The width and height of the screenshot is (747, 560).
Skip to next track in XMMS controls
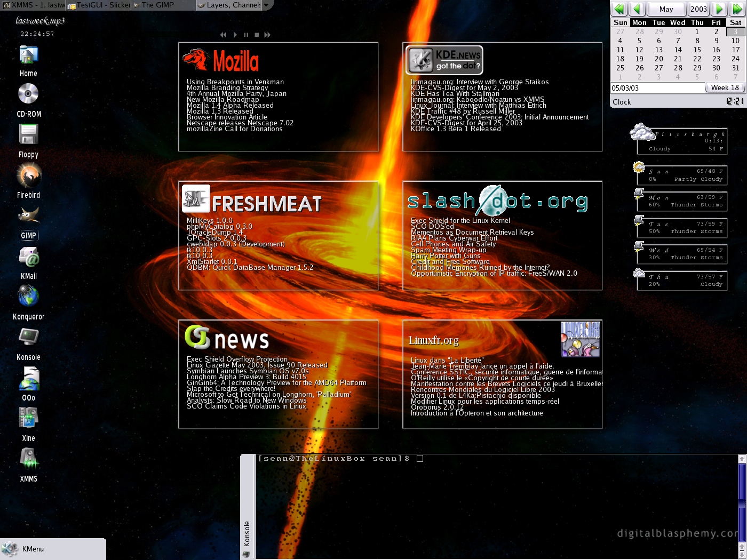(x=267, y=35)
